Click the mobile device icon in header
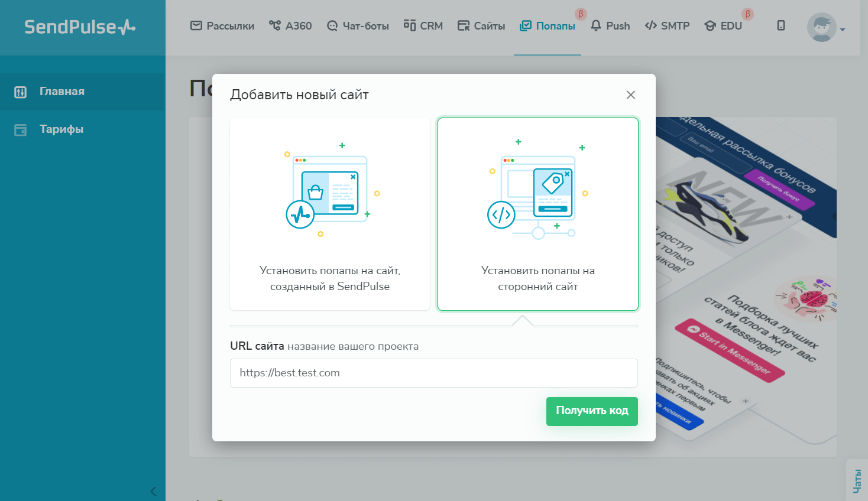 click(781, 25)
